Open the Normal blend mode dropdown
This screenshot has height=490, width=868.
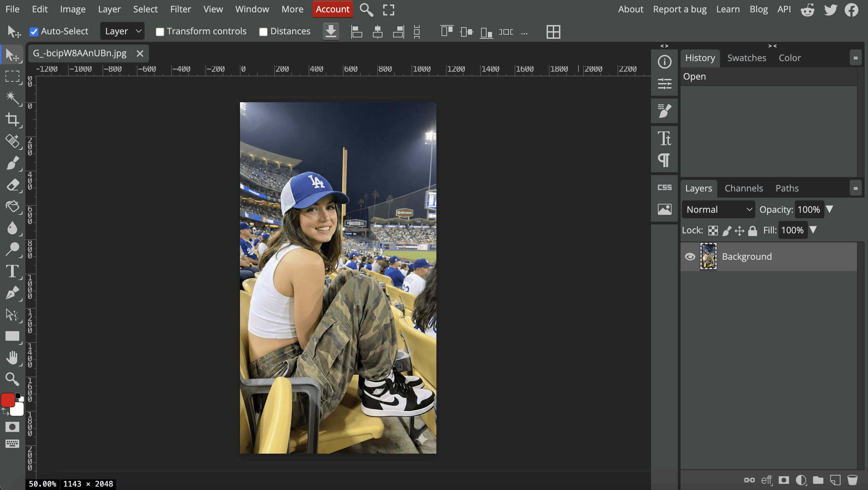pyautogui.click(x=718, y=209)
